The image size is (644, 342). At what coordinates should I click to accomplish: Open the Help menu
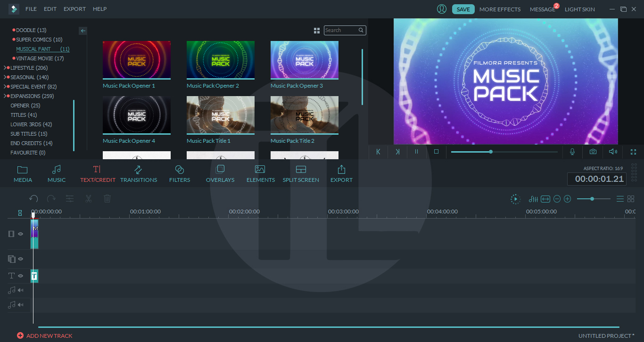pos(99,9)
